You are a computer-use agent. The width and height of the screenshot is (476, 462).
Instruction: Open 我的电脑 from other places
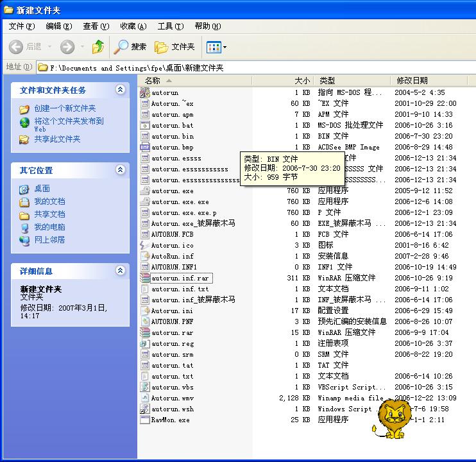[x=49, y=227]
